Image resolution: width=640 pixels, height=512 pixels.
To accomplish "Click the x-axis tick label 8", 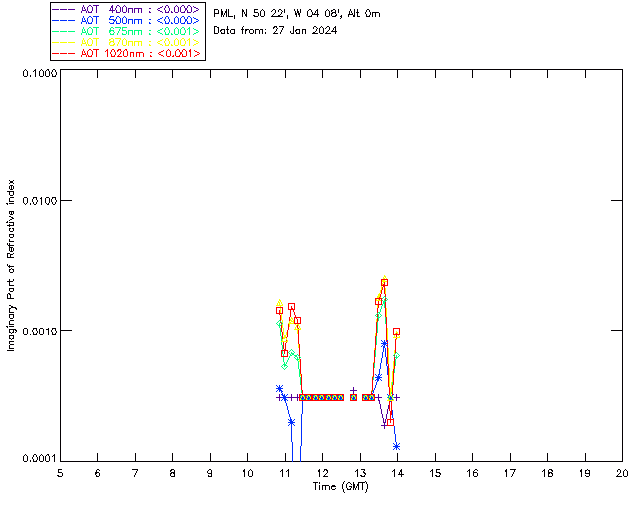I will (173, 473).
